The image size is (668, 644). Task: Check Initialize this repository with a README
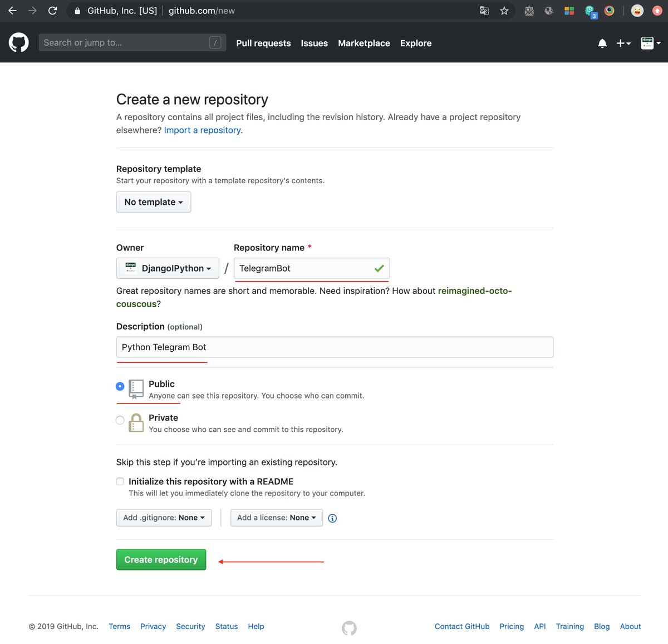click(120, 481)
